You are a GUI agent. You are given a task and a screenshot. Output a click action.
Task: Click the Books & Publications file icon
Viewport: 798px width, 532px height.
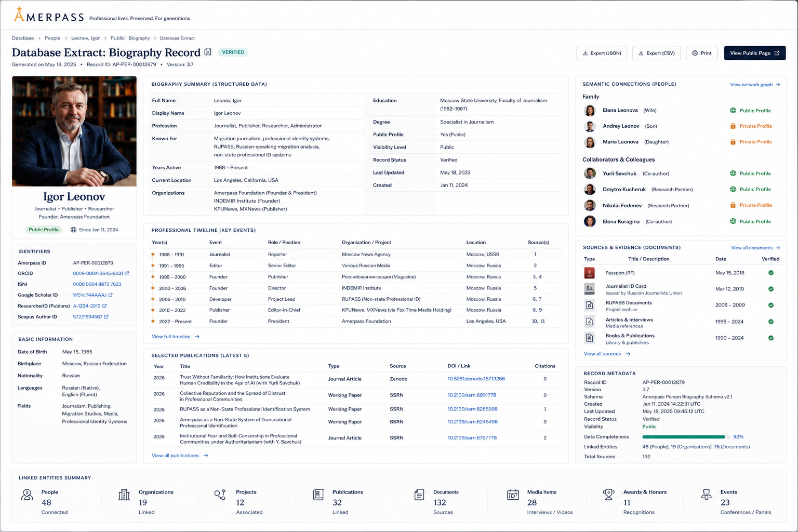590,338
